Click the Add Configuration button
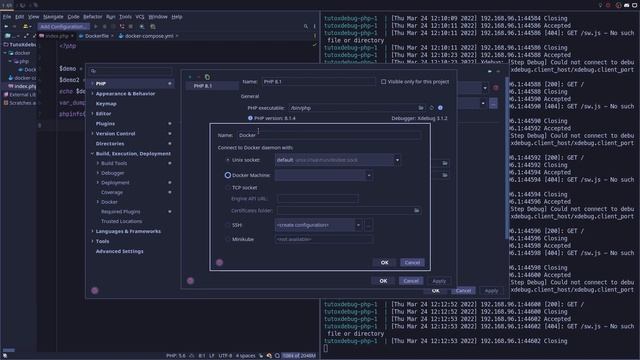 (64, 27)
